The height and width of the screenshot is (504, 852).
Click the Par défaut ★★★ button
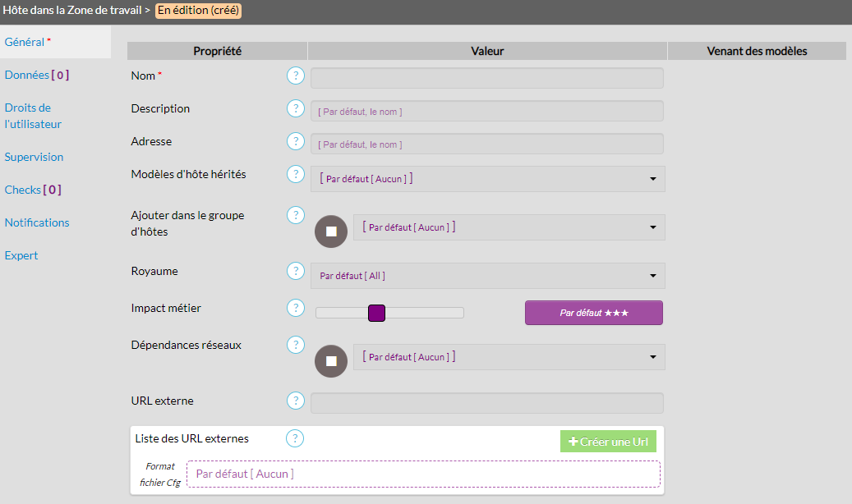coord(593,313)
